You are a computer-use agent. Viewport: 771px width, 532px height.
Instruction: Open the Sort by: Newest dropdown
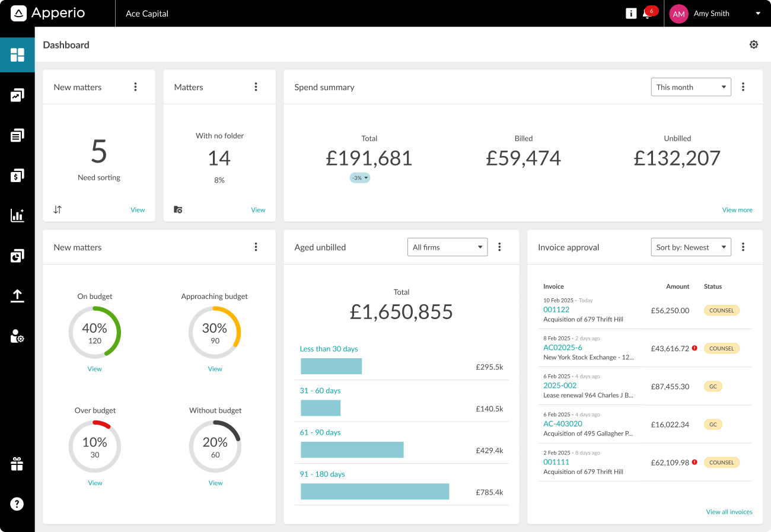click(x=691, y=247)
